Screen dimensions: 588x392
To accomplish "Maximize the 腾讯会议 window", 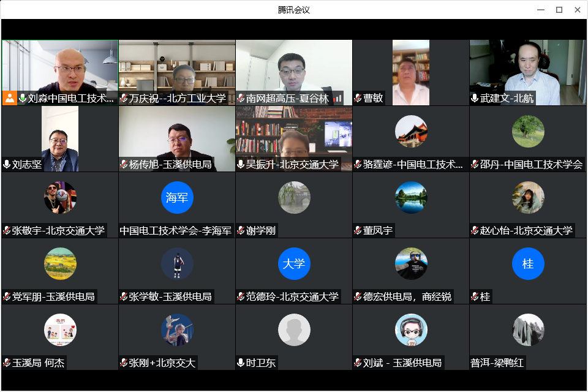I will (x=559, y=9).
